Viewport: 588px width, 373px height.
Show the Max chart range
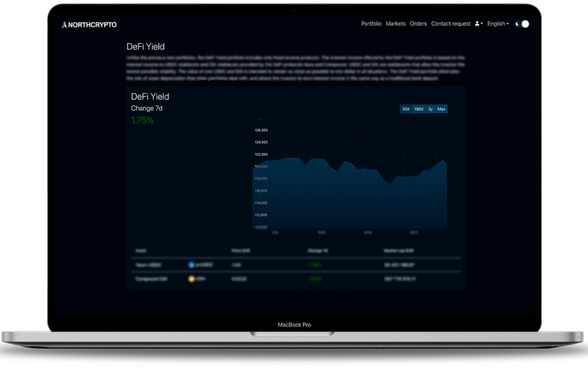441,109
